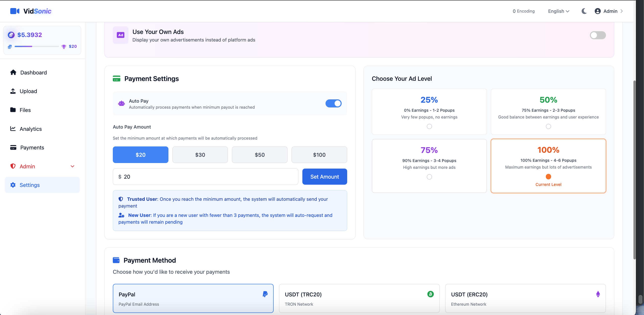The height and width of the screenshot is (315, 644).
Task: Click the Upload icon in sidebar
Action: coord(13,91)
